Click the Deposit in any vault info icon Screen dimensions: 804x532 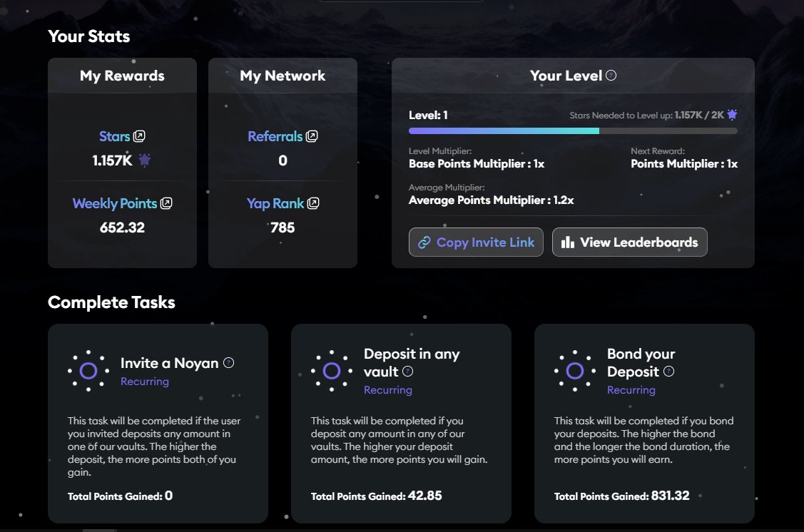[x=407, y=372]
